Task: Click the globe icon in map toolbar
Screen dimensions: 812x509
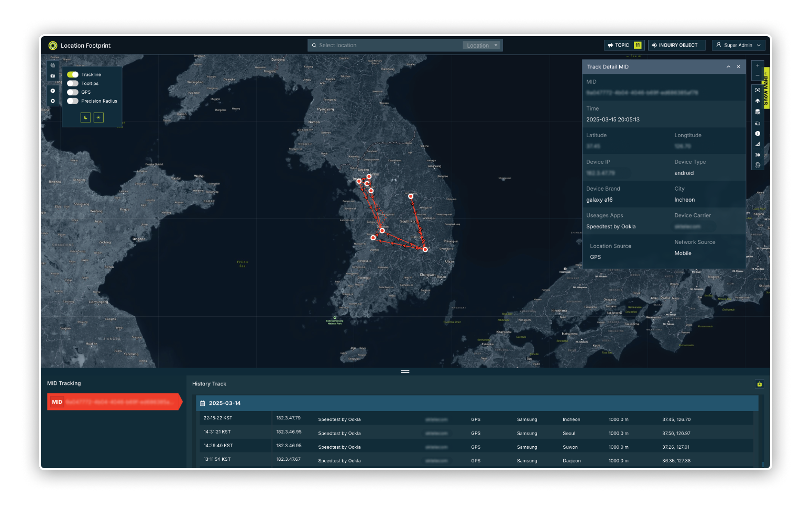Action: pos(758,165)
